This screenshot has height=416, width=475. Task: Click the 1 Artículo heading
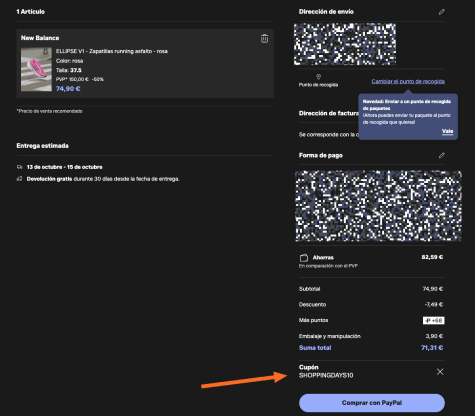[31, 12]
